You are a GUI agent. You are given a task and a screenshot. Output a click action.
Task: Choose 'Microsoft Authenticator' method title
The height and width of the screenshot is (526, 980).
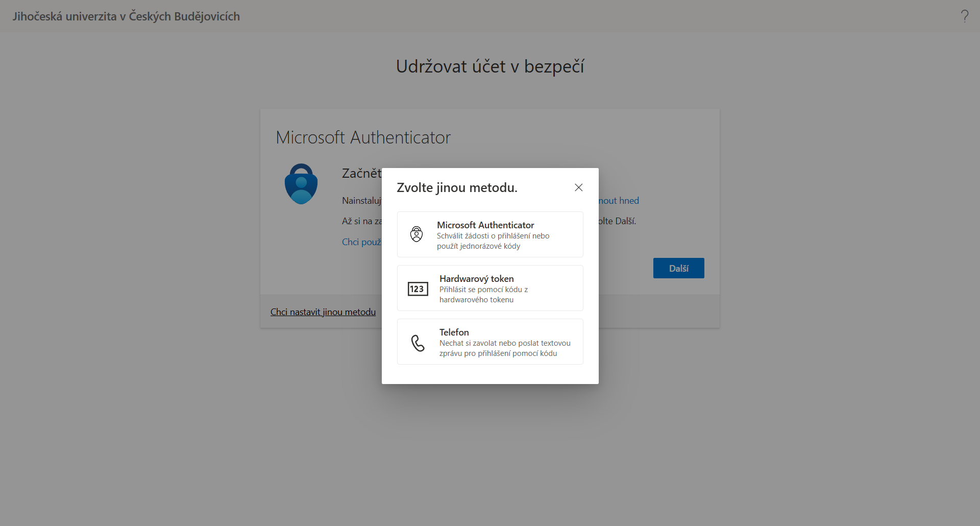click(x=485, y=225)
